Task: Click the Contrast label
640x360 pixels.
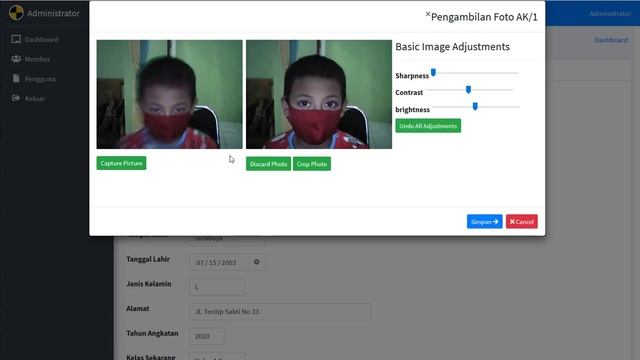Action: click(x=409, y=93)
